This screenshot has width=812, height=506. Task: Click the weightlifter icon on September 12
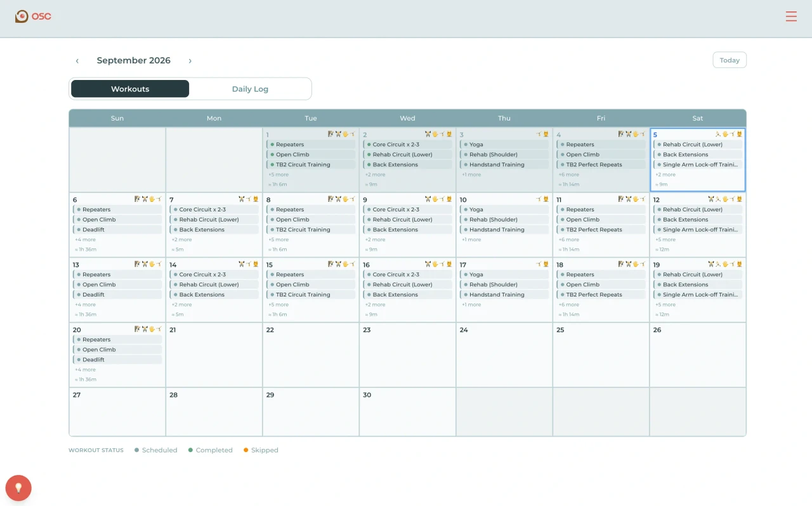[710, 199]
